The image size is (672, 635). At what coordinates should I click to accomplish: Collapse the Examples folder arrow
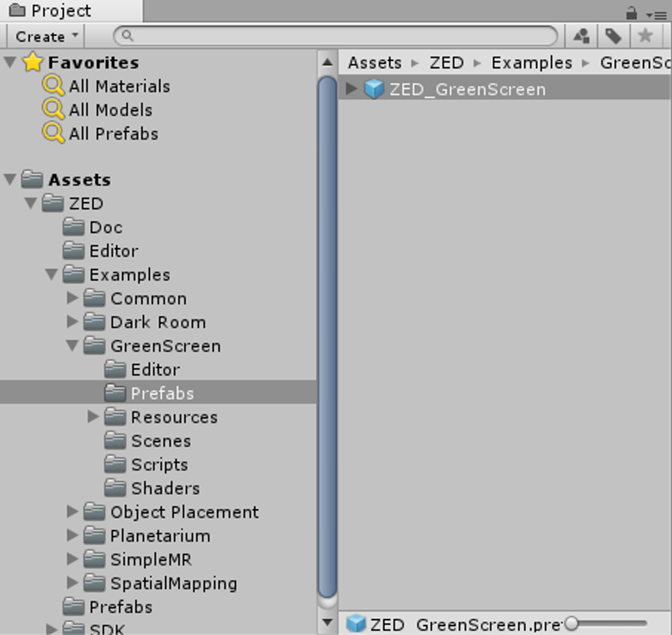tap(52, 275)
